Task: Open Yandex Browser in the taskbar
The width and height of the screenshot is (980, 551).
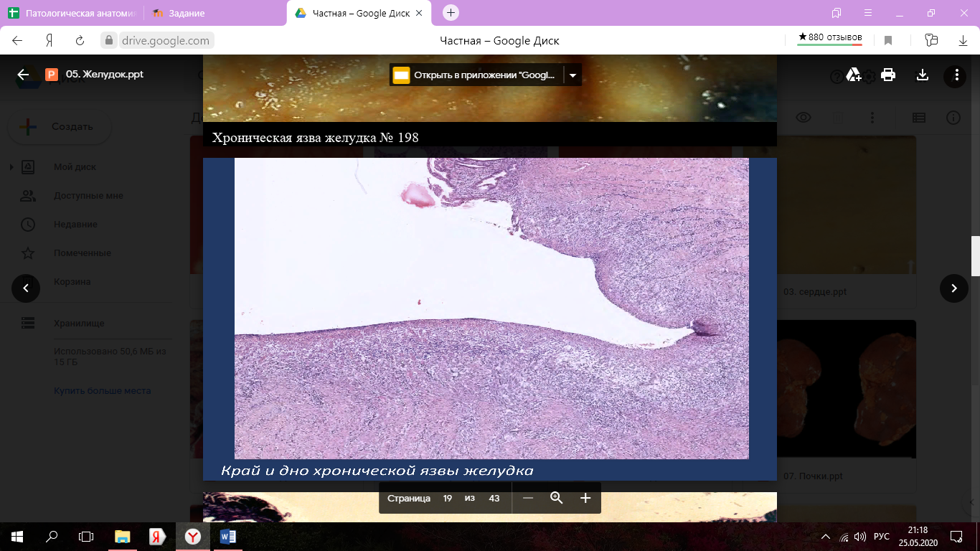Action: coord(193,537)
